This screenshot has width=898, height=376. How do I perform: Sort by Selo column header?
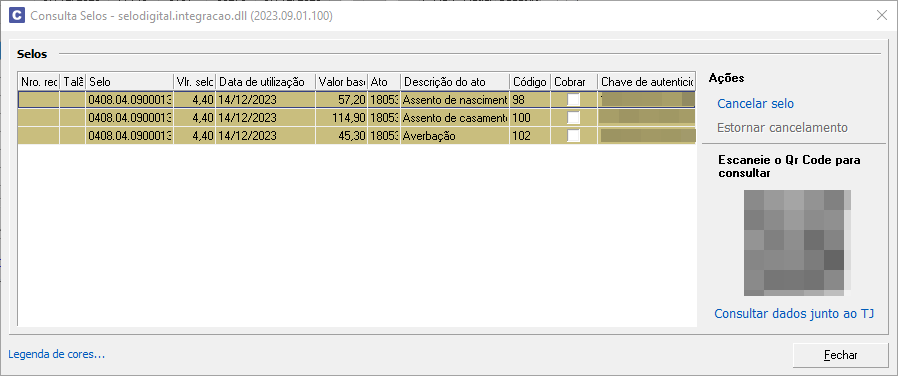point(129,81)
